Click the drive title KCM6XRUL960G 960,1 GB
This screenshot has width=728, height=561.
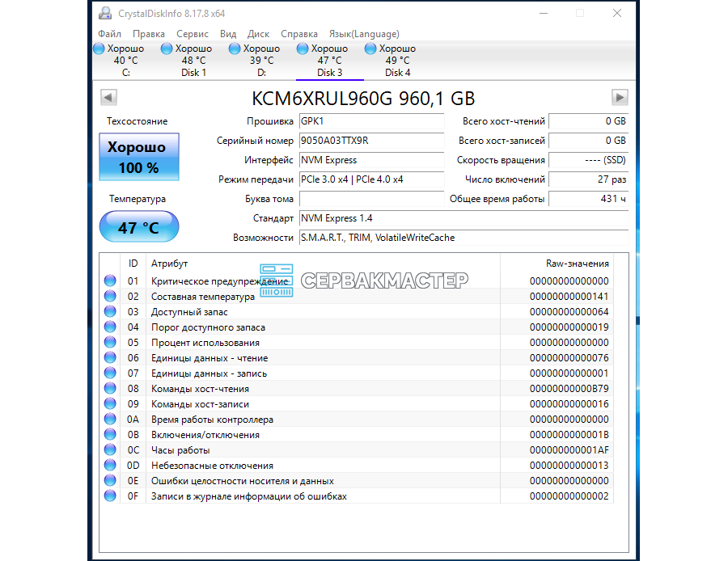pos(363,99)
